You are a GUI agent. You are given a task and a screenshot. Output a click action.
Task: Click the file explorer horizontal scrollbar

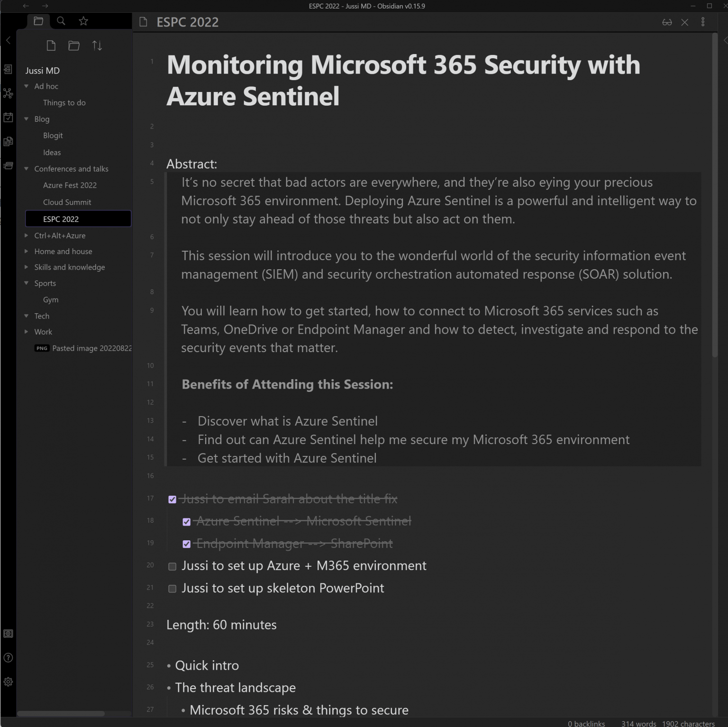[x=61, y=713]
